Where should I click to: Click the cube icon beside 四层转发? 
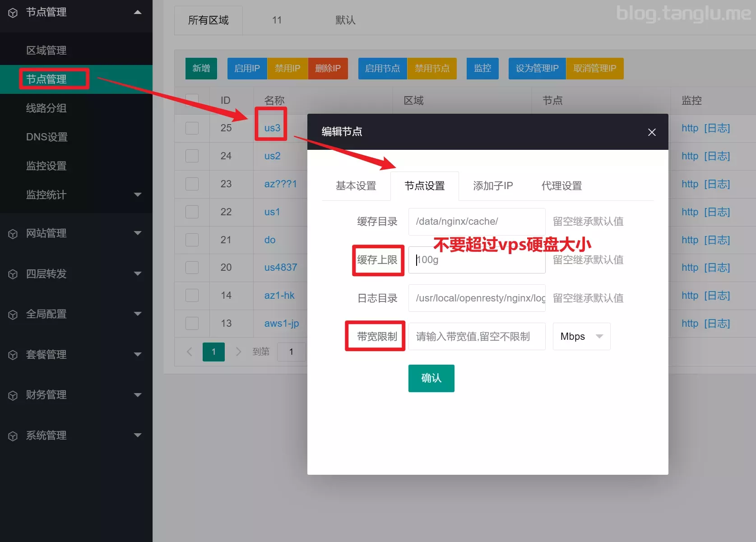pyautogui.click(x=13, y=274)
